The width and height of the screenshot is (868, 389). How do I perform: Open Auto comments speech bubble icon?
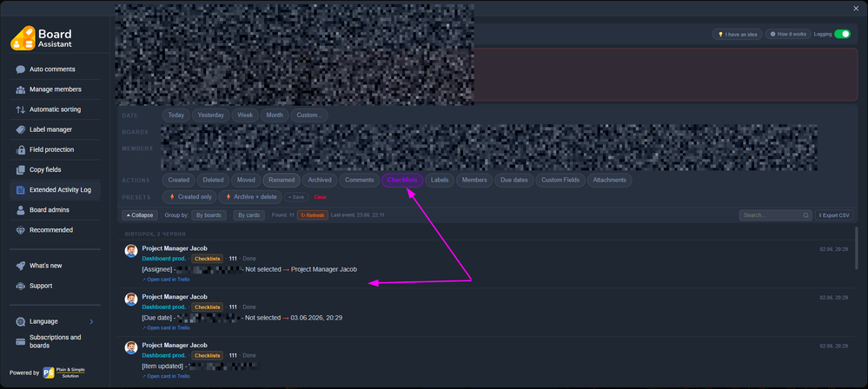coord(21,69)
